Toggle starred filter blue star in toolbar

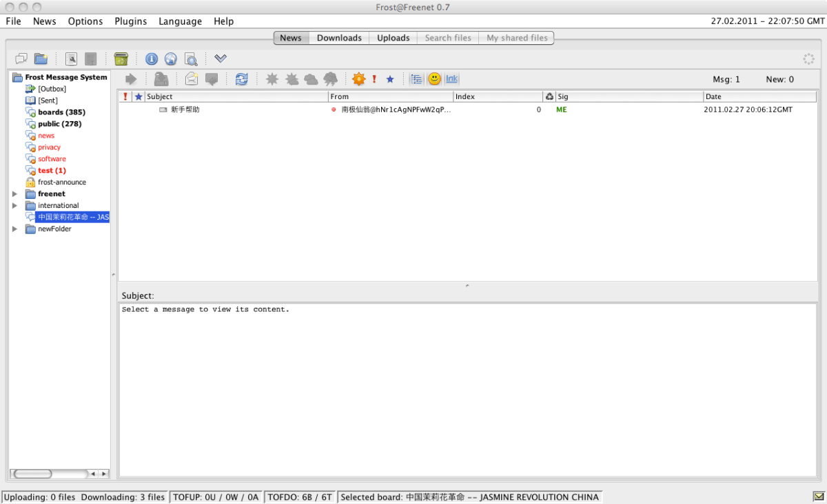390,79
